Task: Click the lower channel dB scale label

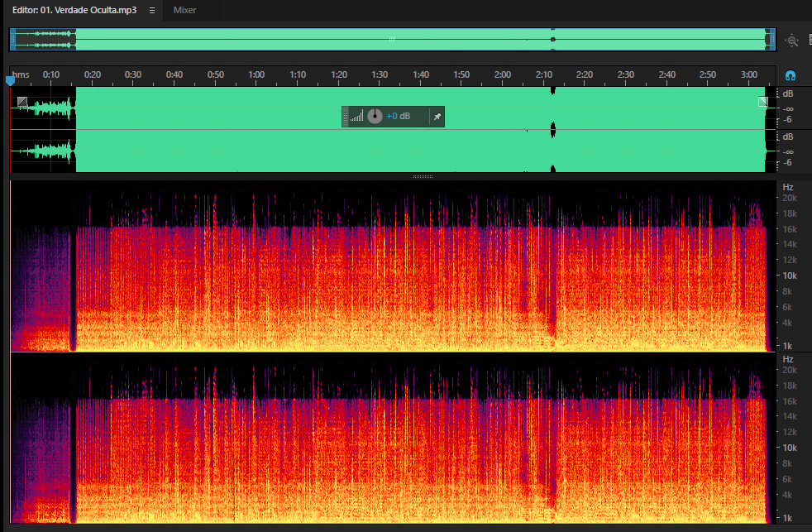Action: click(x=788, y=137)
